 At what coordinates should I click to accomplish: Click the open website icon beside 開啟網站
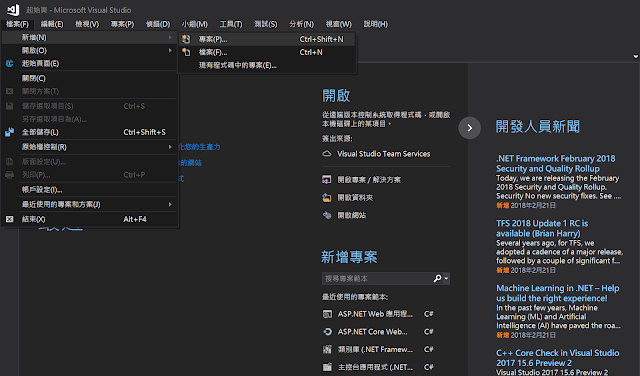point(327,215)
